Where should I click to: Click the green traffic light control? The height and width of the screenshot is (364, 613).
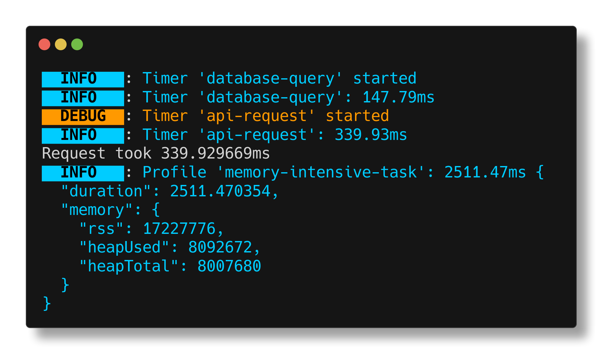click(x=77, y=44)
